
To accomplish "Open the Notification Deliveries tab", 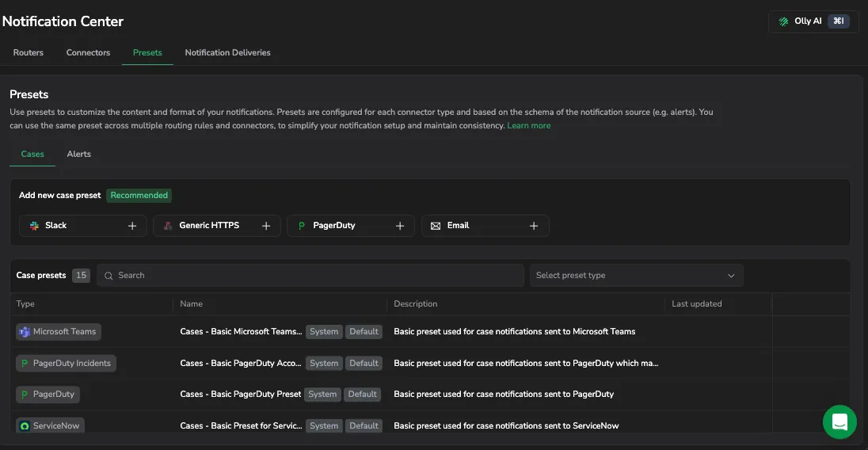I will 227,52.
